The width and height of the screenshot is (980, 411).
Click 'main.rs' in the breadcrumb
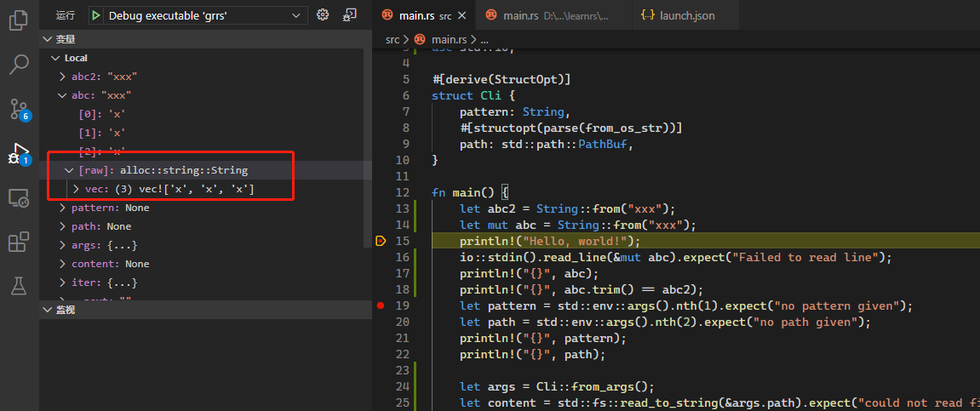click(x=448, y=39)
